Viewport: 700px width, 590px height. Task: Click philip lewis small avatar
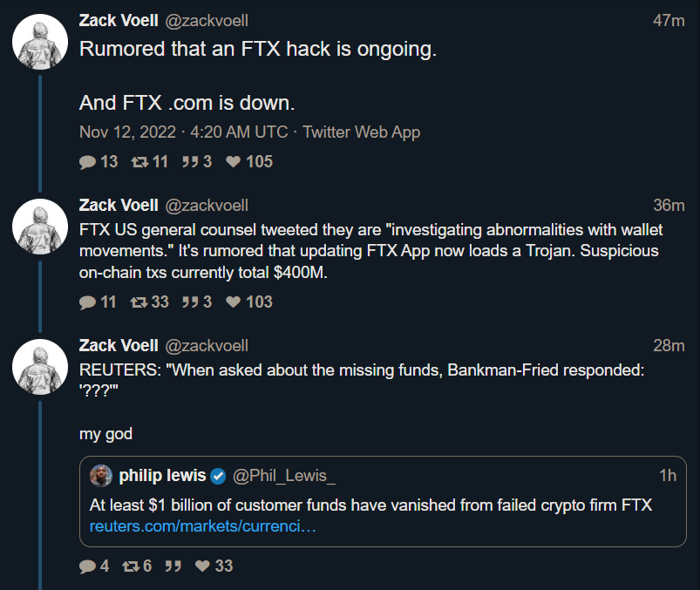click(x=101, y=476)
